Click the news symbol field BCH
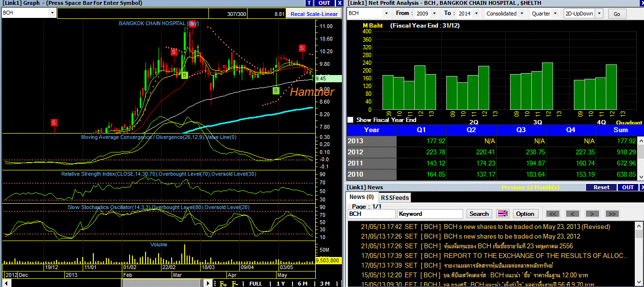Screen dimensions: 644x287 point(372,213)
